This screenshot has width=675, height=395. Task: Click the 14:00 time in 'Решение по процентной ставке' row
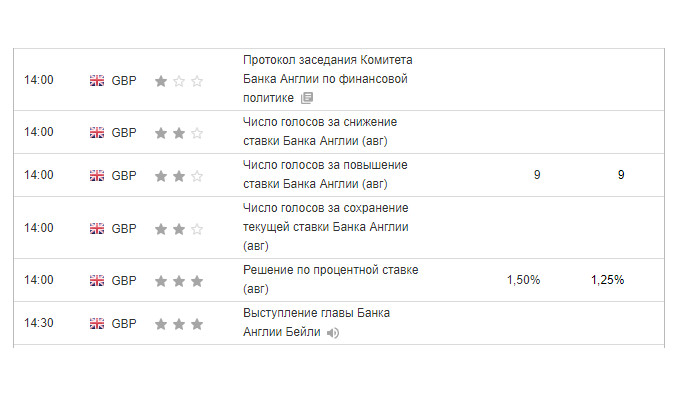click(x=39, y=280)
